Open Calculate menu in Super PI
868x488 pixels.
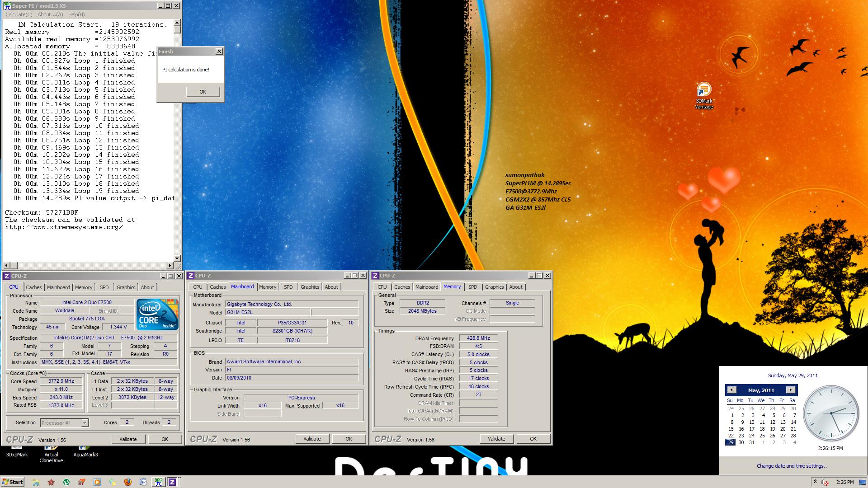coord(19,14)
